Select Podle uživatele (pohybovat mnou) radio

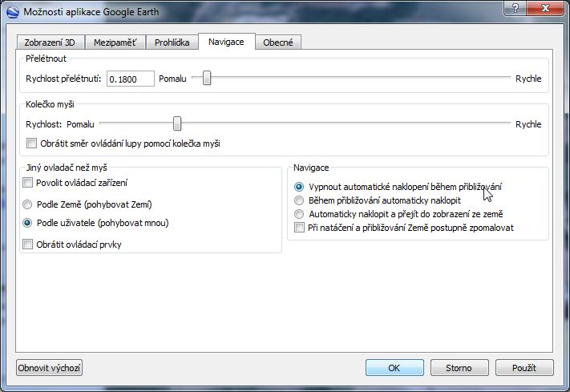27,223
